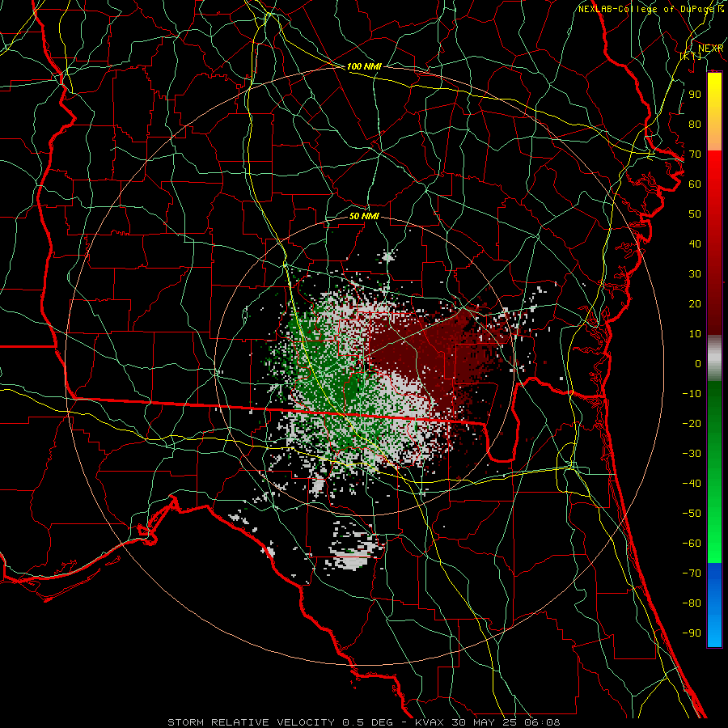Click the '30' value on the velocity scale
The width and height of the screenshot is (728, 728).
click(x=695, y=274)
